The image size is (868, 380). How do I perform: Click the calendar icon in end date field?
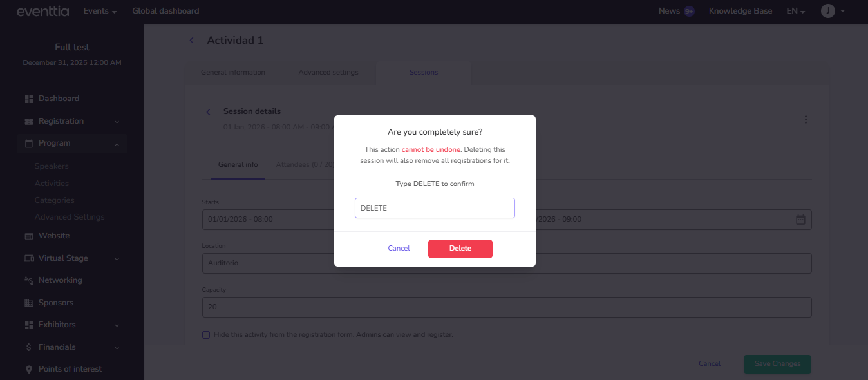click(x=800, y=220)
